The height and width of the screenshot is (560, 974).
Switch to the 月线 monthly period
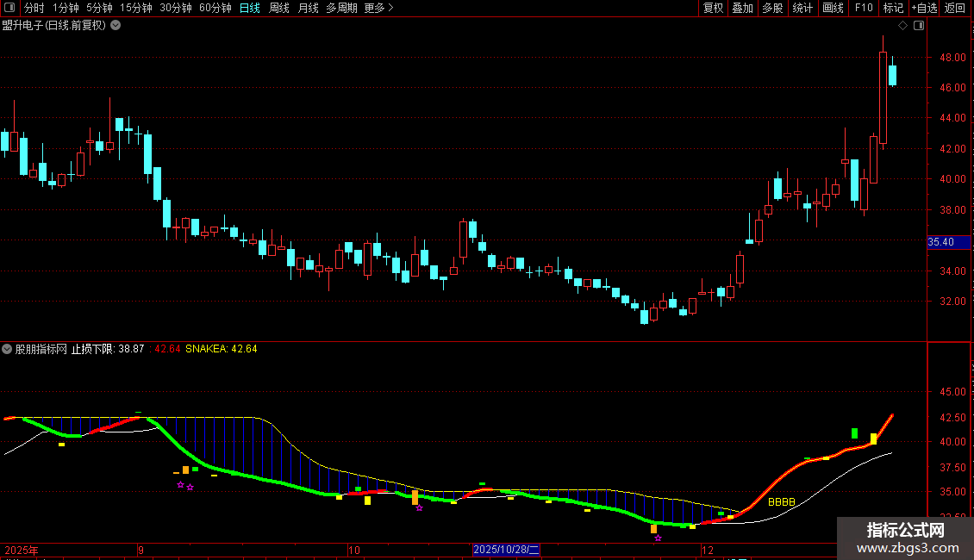tap(308, 8)
